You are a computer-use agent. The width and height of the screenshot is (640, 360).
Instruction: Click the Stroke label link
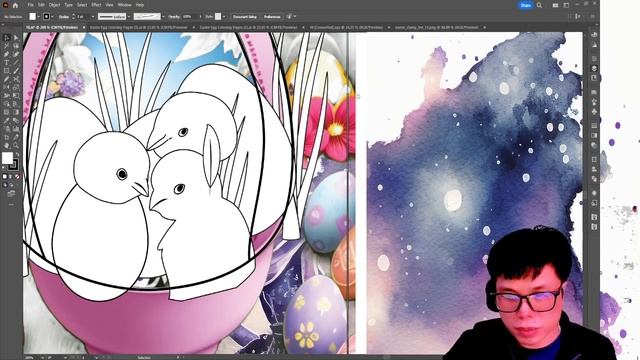point(64,17)
